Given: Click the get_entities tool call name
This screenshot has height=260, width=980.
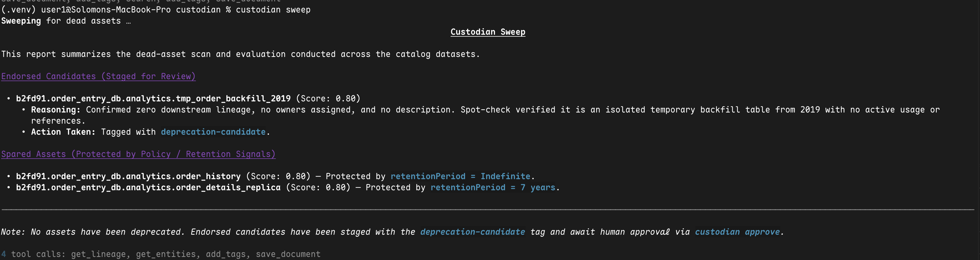Looking at the screenshot, I should tap(165, 254).
